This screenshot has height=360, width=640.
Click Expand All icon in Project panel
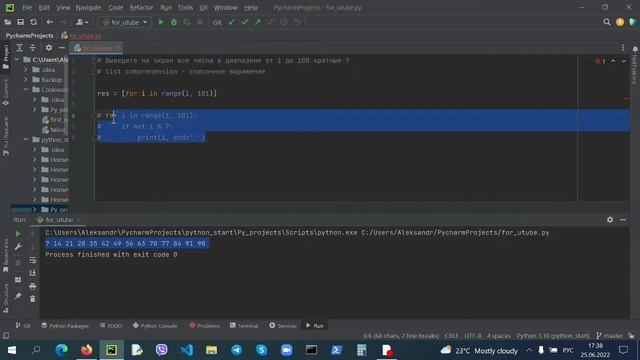[x=20, y=48]
